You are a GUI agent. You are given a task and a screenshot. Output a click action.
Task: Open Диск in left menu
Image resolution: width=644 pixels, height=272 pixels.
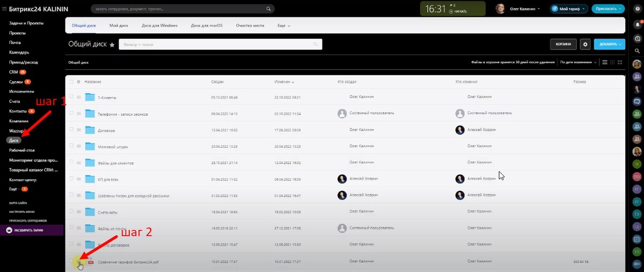click(14, 141)
